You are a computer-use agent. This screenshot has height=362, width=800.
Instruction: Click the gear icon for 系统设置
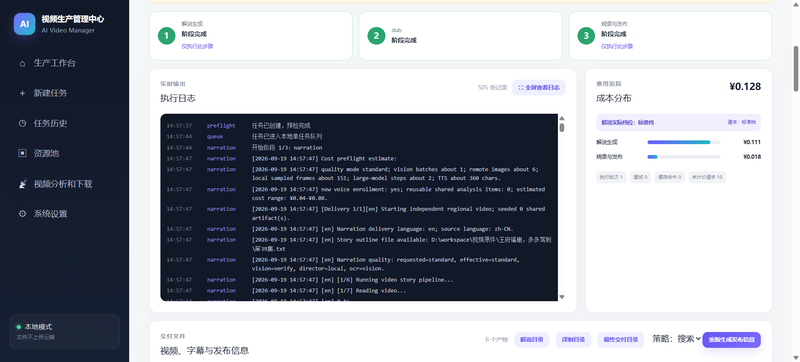(x=22, y=214)
